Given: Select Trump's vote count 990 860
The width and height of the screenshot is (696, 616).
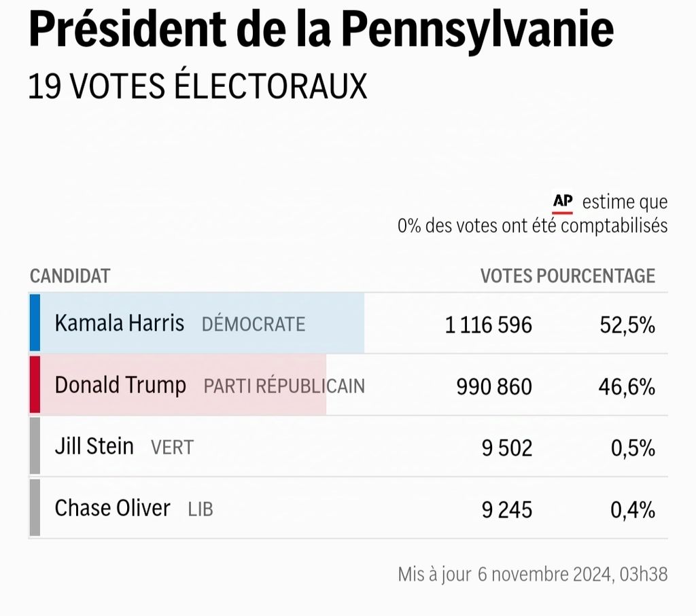Looking at the screenshot, I should coord(494,387).
